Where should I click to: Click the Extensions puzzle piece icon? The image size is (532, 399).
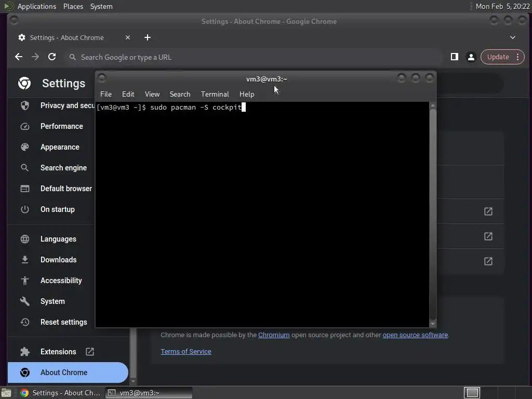click(x=25, y=352)
